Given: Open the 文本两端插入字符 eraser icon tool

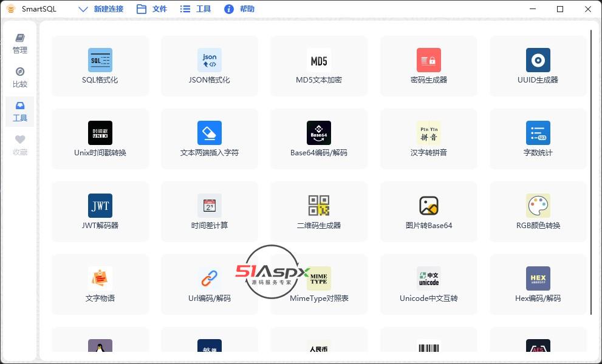Looking at the screenshot, I should [209, 139].
